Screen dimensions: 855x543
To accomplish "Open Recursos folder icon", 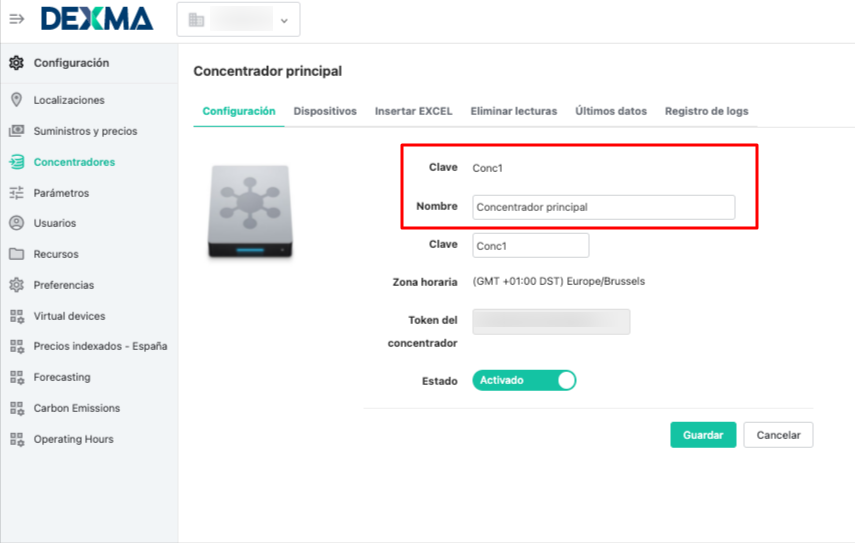I will click(x=16, y=254).
